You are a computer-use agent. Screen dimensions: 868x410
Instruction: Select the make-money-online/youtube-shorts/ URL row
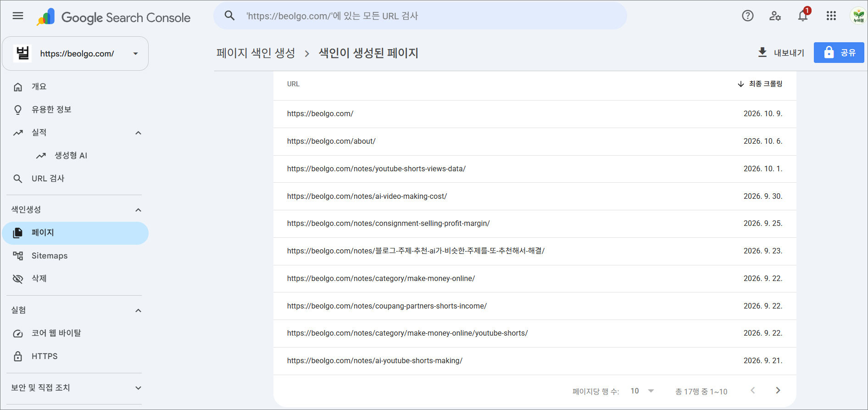[x=534, y=333]
